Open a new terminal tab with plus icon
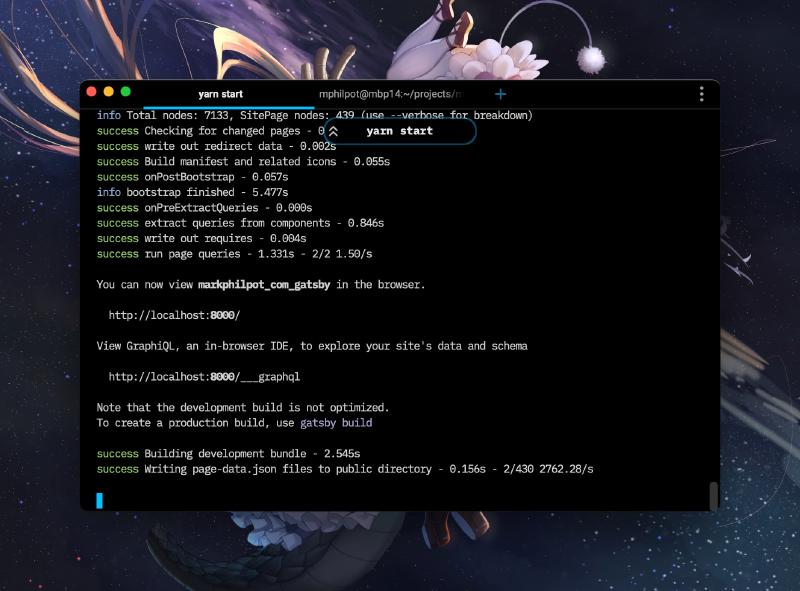 [x=501, y=94]
